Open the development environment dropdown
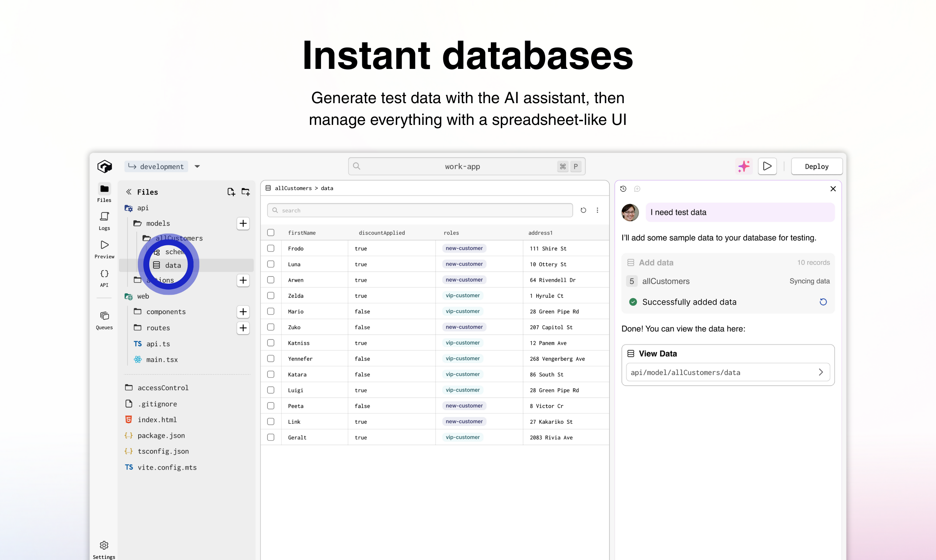This screenshot has width=936, height=560. (x=197, y=167)
